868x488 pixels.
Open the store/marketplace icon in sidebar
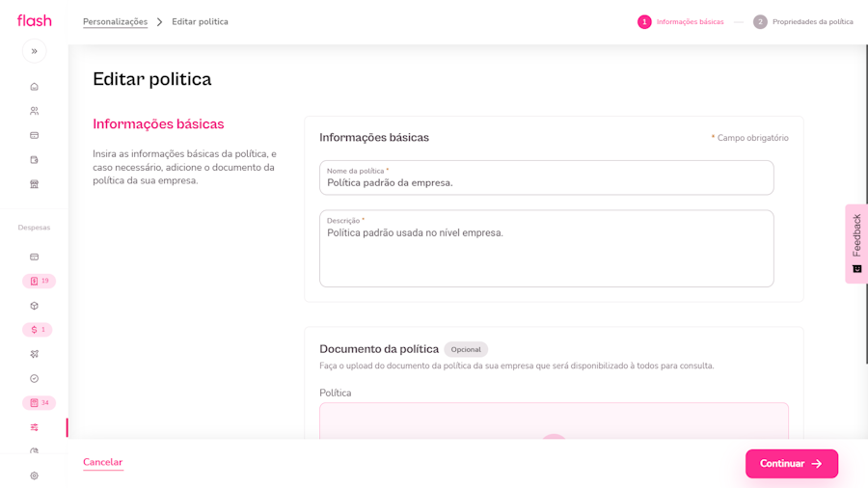[34, 184]
